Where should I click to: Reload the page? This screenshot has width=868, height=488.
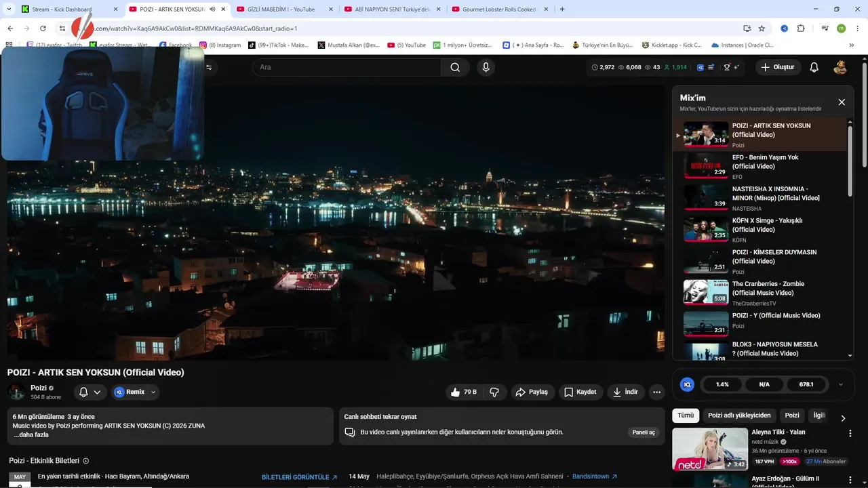pyautogui.click(x=43, y=28)
